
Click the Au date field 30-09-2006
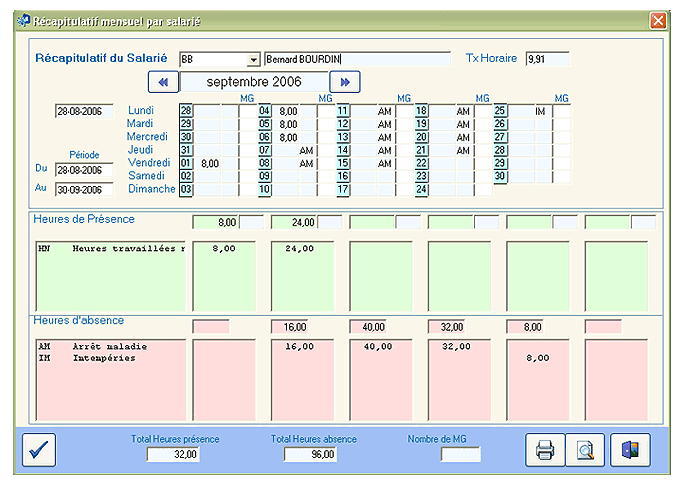click(x=84, y=189)
